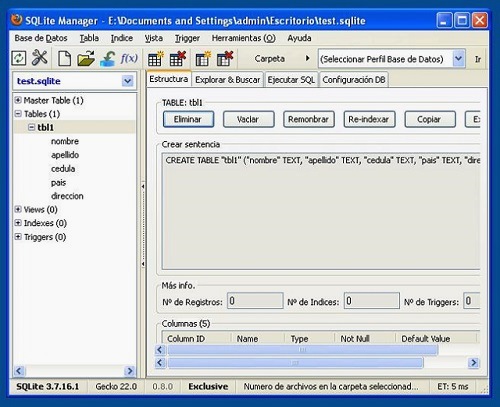Open a database with the folder icon

[x=86, y=58]
